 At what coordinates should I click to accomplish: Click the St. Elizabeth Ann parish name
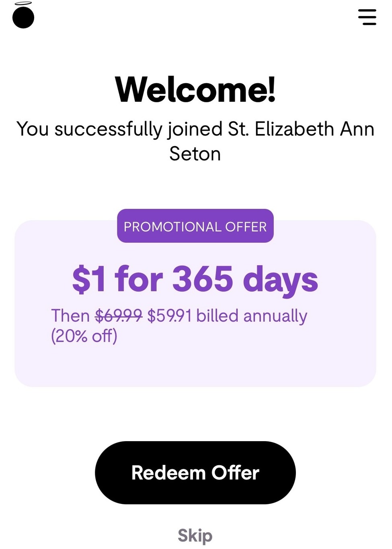coord(301,129)
